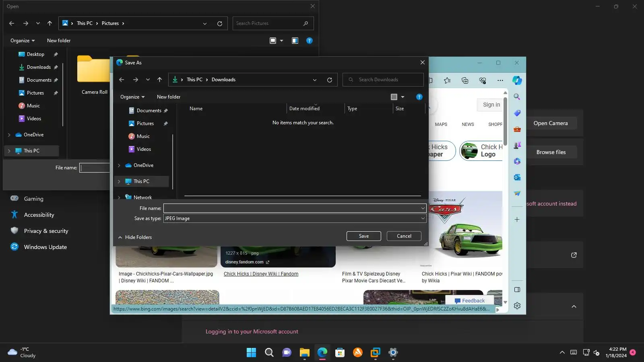Screen dimensions: 644x362
Task: Open Microsoft Store from the taskbar
Action: (340, 353)
